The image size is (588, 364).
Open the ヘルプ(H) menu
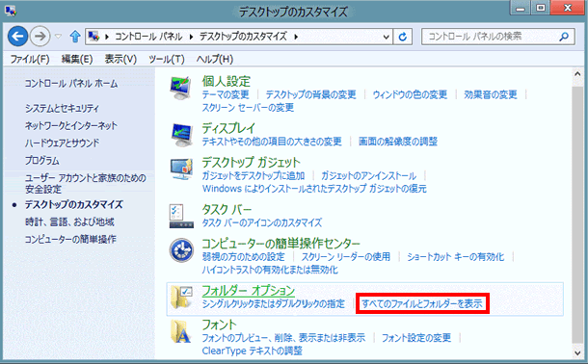(x=215, y=59)
